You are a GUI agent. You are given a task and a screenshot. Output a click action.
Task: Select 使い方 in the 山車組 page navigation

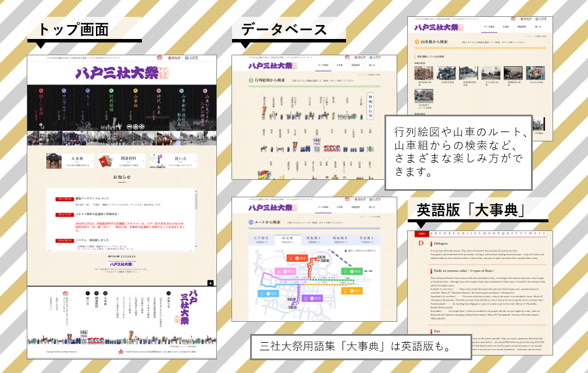point(538,27)
